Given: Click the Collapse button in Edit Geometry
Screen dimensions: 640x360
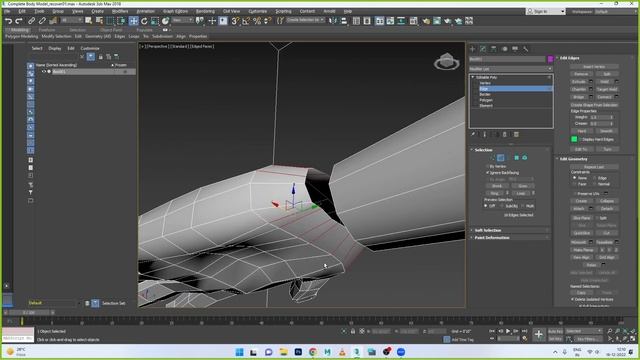Looking at the screenshot, I should tap(607, 201).
